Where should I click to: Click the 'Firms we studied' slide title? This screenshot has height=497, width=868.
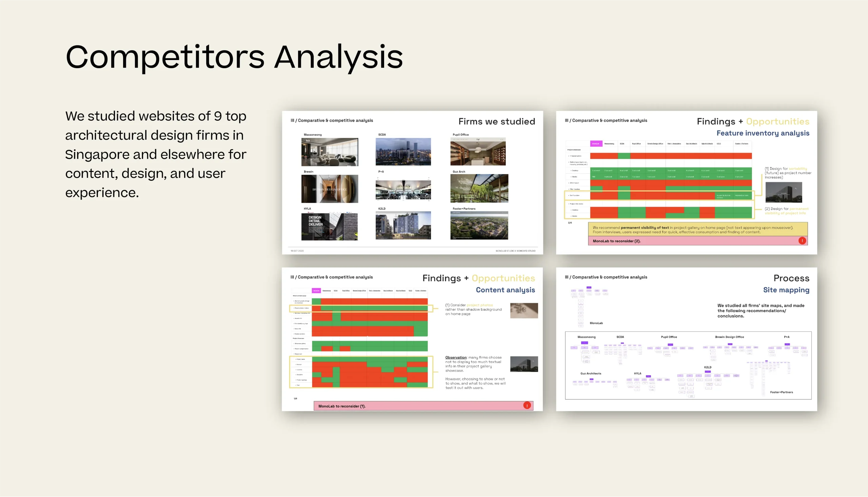click(x=497, y=121)
